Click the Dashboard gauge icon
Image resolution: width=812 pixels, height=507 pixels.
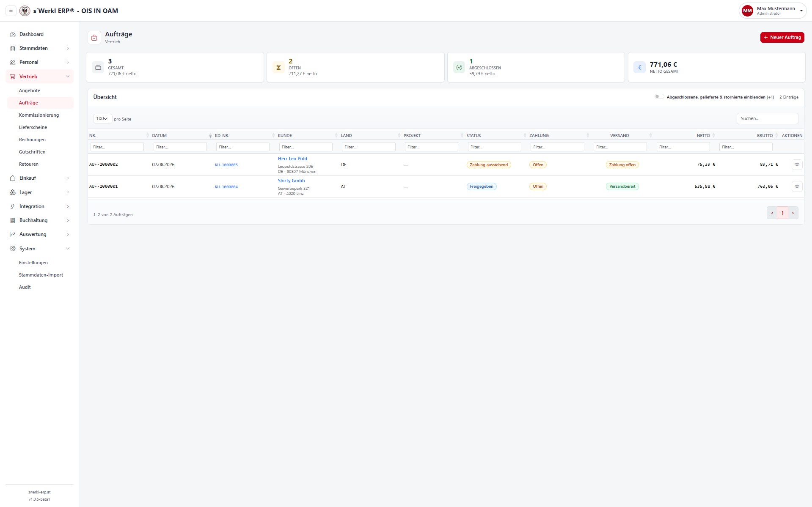click(13, 34)
